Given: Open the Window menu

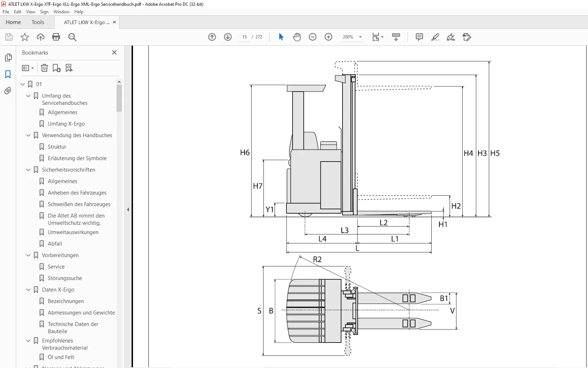Looking at the screenshot, I should point(61,12).
